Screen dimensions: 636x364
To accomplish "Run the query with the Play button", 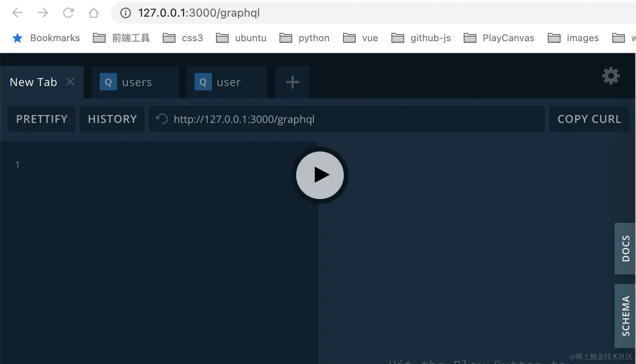I will [320, 175].
